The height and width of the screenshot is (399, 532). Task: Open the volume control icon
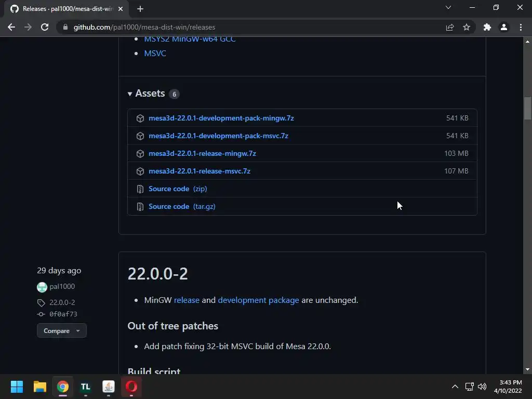pyautogui.click(x=482, y=387)
